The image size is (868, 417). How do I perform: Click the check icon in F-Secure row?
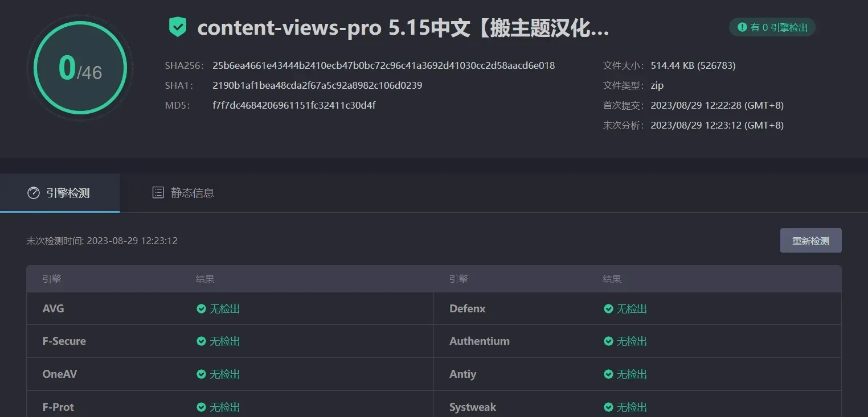coord(201,341)
